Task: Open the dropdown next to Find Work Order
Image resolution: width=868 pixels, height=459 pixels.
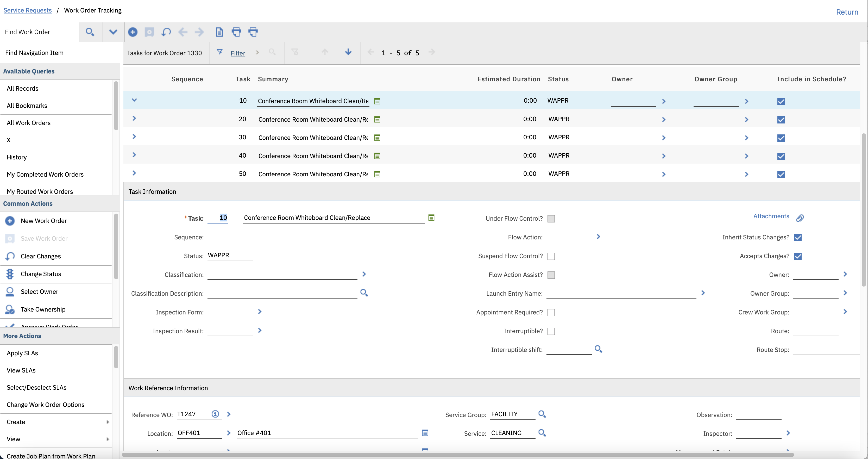Action: click(x=113, y=32)
